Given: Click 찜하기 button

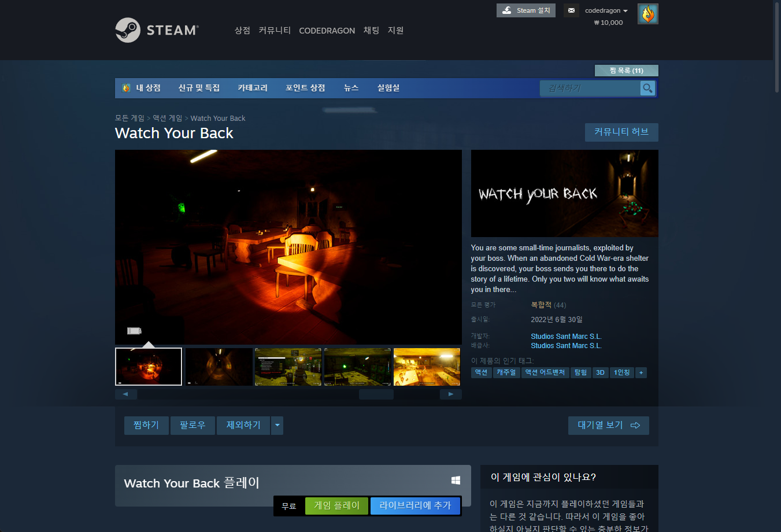Looking at the screenshot, I should pyautogui.click(x=146, y=425).
